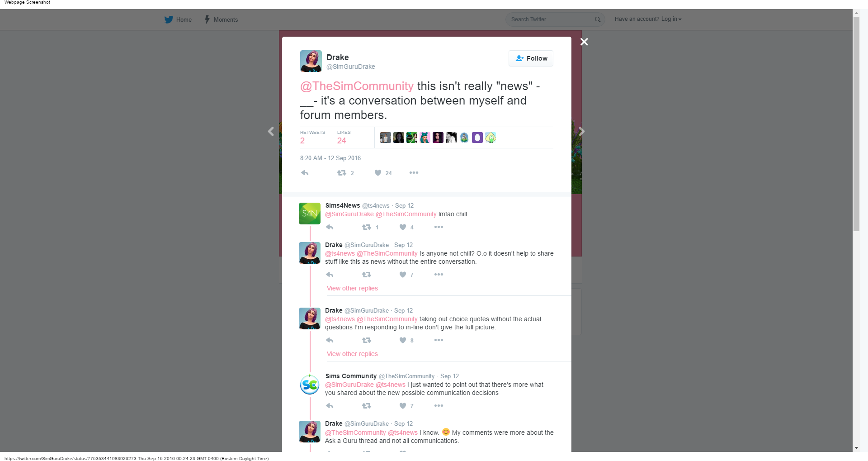868x461 pixels.
Task: Go to next media with right arrow
Action: pyautogui.click(x=582, y=131)
